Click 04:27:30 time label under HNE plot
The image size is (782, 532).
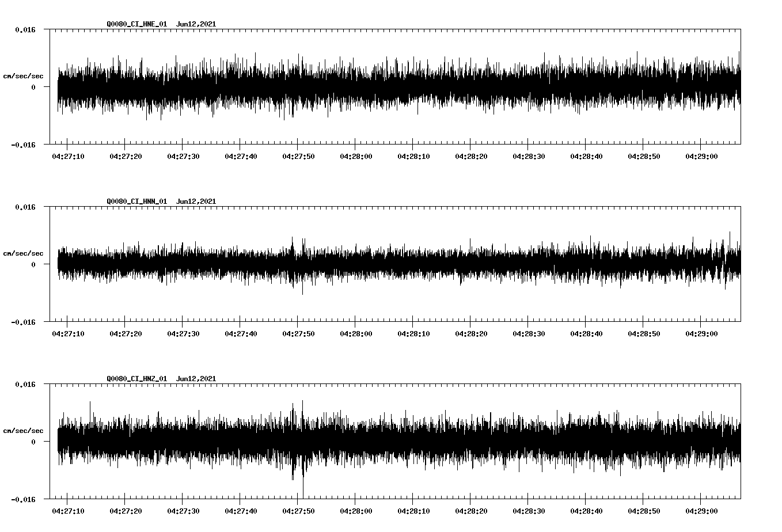183,156
